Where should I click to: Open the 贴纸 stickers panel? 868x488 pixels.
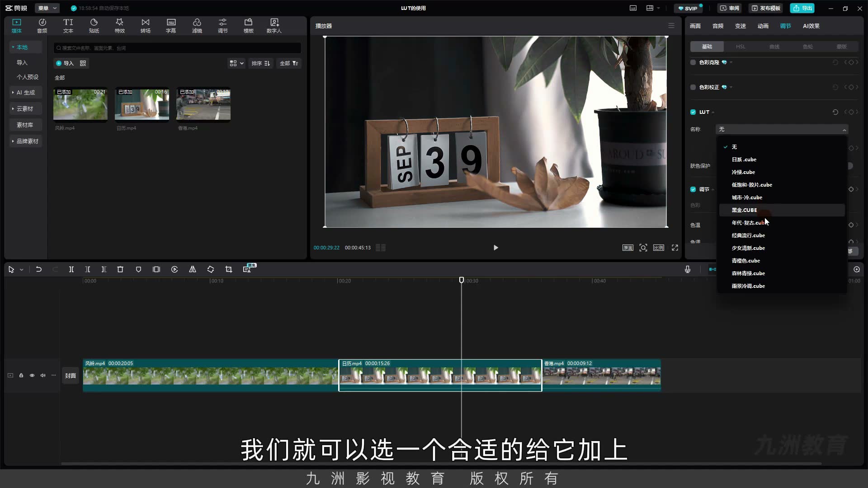[x=94, y=26]
